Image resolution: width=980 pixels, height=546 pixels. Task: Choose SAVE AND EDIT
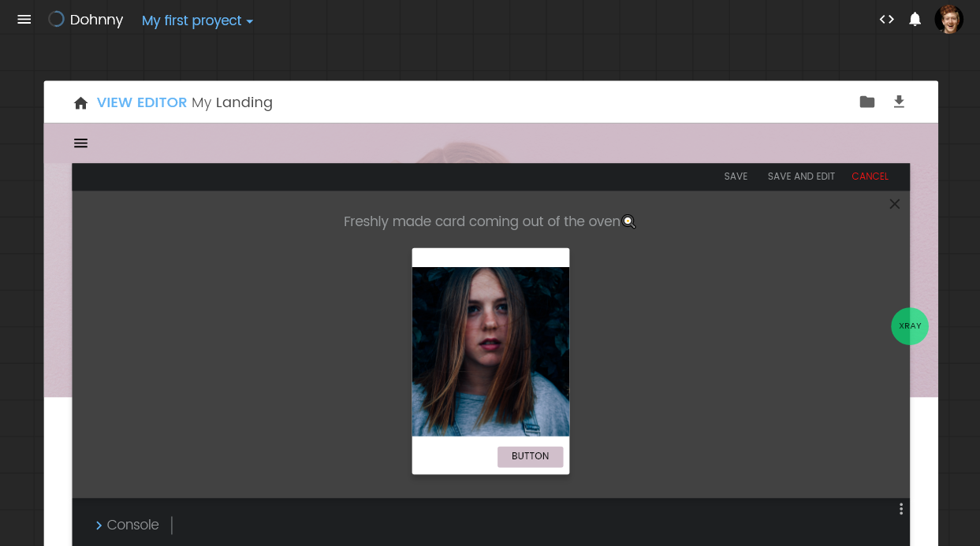pyautogui.click(x=801, y=176)
